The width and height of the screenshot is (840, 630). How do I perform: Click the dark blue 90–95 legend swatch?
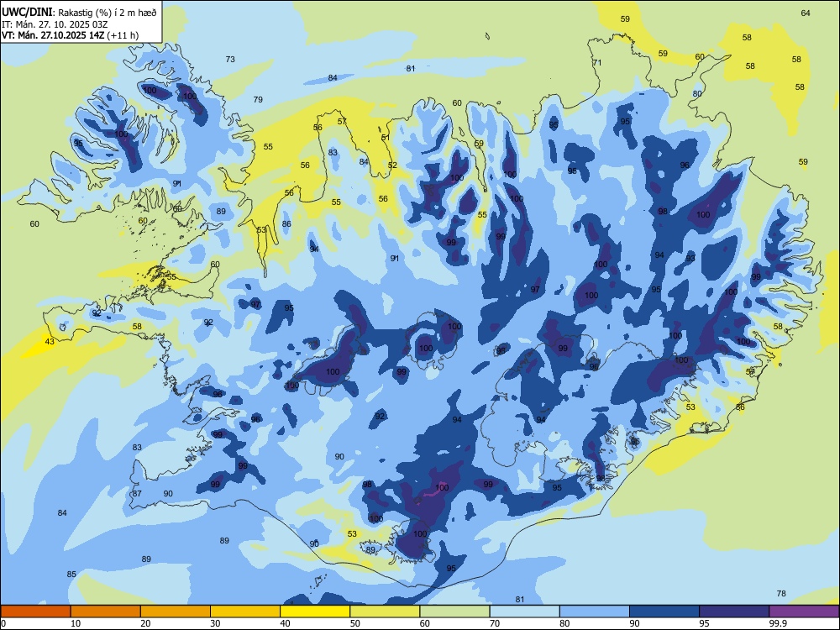[x=664, y=612]
